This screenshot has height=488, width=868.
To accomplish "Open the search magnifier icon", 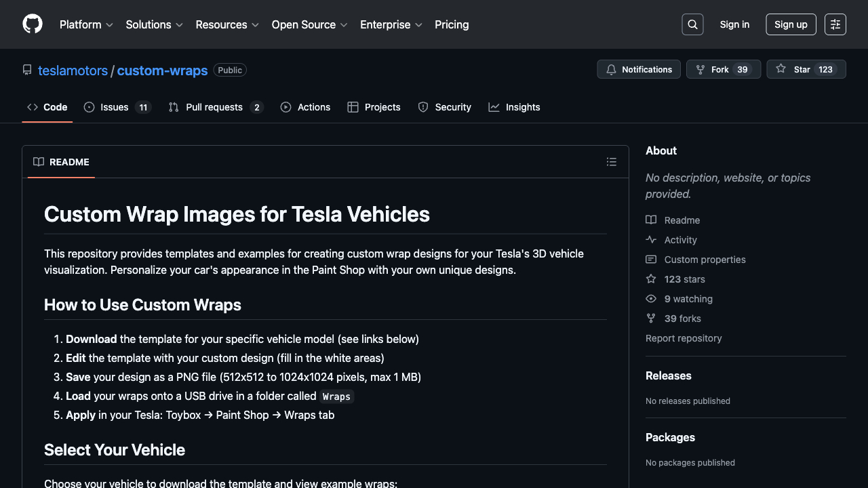I will pos(692,24).
